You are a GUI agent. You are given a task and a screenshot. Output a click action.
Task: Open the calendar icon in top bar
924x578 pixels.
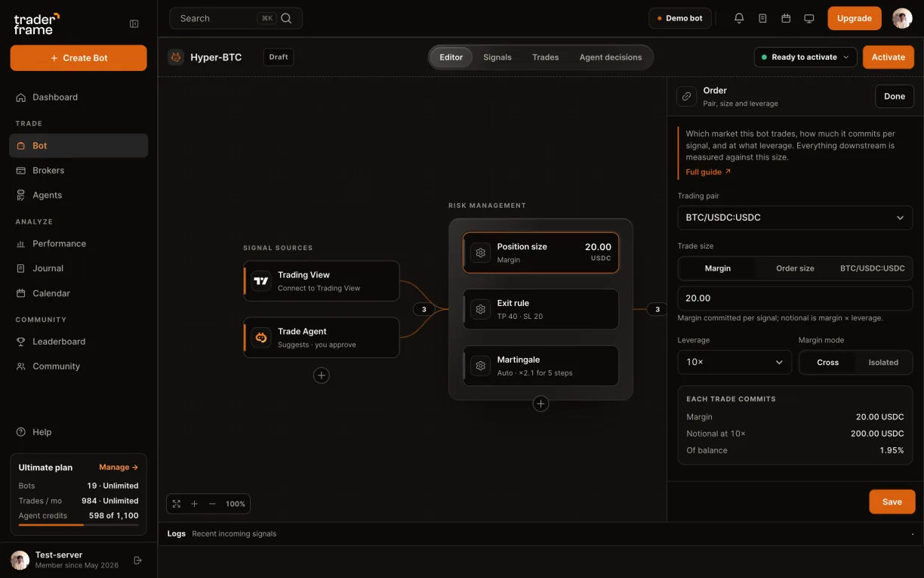786,18
